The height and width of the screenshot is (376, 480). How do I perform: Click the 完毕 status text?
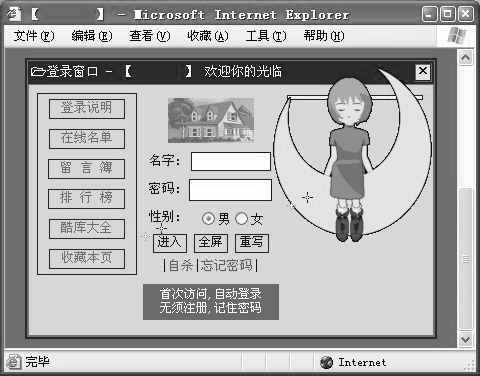tap(37, 362)
